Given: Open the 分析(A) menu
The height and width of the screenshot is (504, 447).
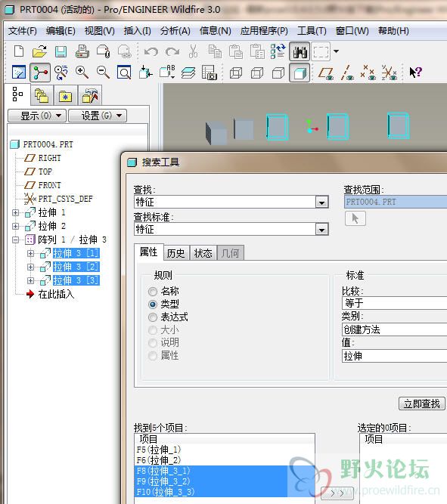Looking at the screenshot, I should pyautogui.click(x=175, y=31).
